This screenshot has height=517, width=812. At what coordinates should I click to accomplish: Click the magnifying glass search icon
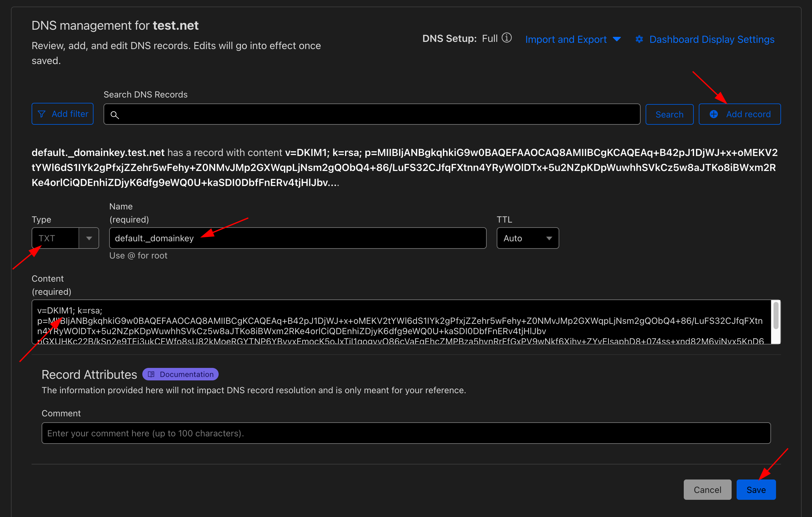115,115
